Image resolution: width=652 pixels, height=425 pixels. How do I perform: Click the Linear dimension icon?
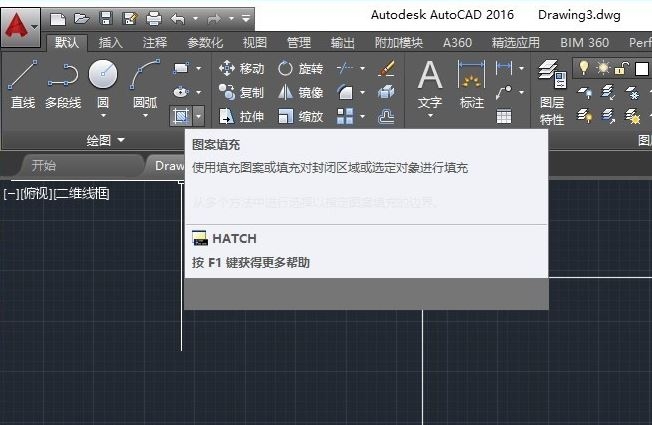click(504, 68)
